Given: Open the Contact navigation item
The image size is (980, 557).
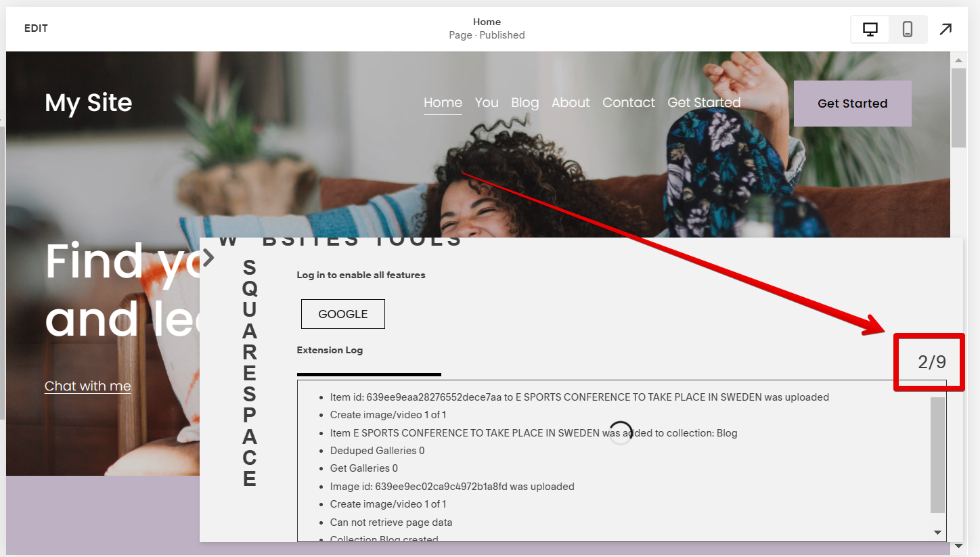Looking at the screenshot, I should (629, 103).
